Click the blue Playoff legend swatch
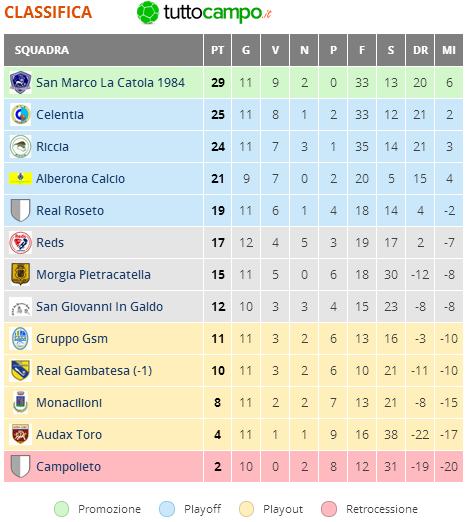The width and height of the screenshot is (466, 522). point(167,509)
